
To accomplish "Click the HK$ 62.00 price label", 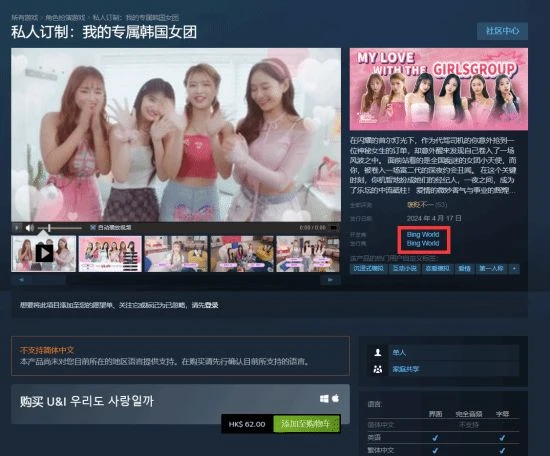I will click(x=247, y=424).
